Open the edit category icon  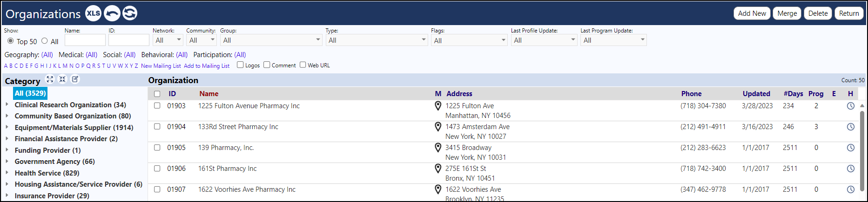(75, 79)
